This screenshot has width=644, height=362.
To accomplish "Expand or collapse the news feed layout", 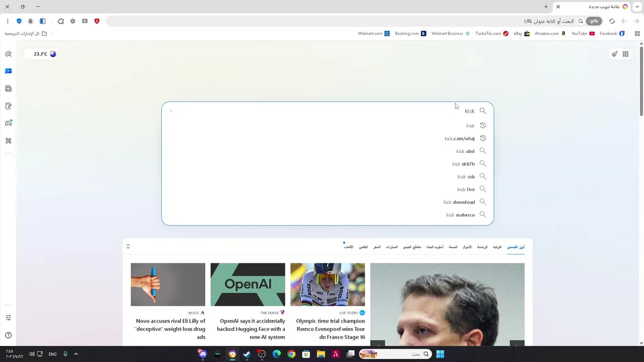I will tap(128, 246).
